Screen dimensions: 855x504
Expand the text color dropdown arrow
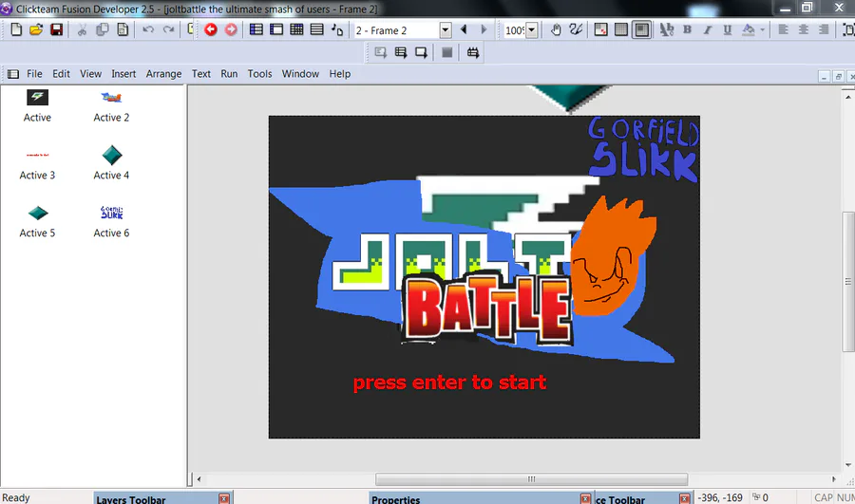762,29
